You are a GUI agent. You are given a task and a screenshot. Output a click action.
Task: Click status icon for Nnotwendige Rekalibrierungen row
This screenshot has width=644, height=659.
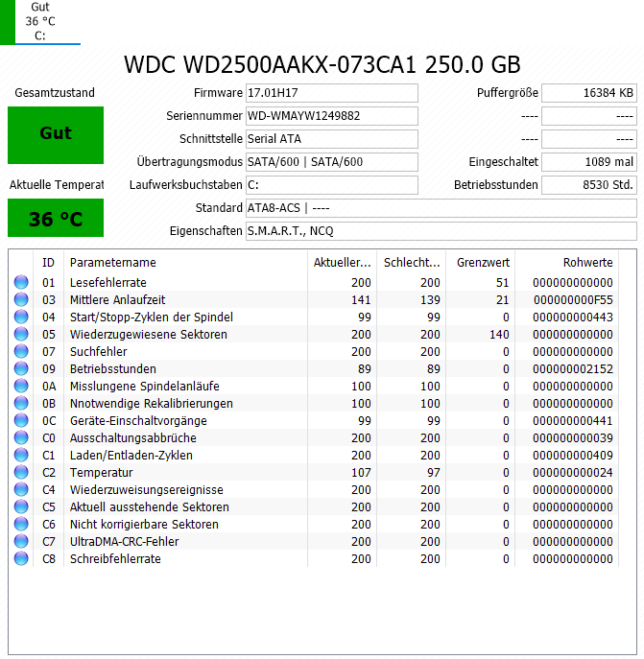click(x=21, y=403)
